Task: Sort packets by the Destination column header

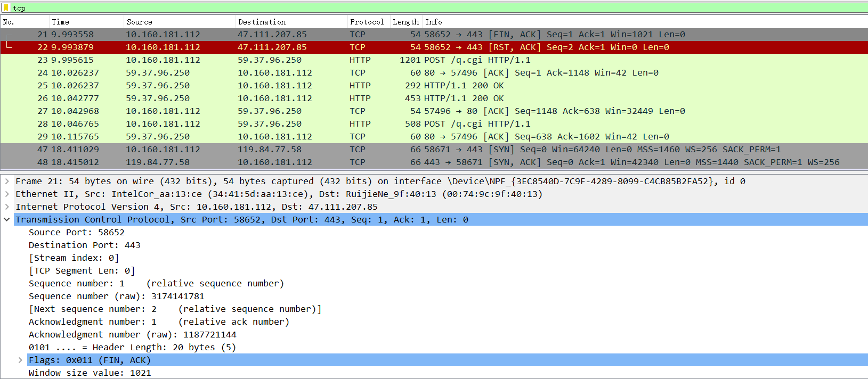Action: (x=291, y=22)
